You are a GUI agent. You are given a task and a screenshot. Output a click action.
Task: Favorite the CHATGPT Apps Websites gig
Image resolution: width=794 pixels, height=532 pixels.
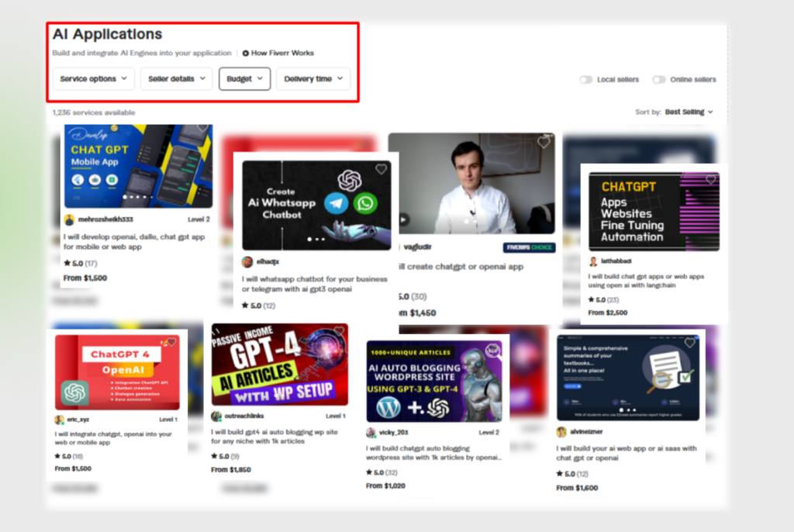click(x=711, y=179)
